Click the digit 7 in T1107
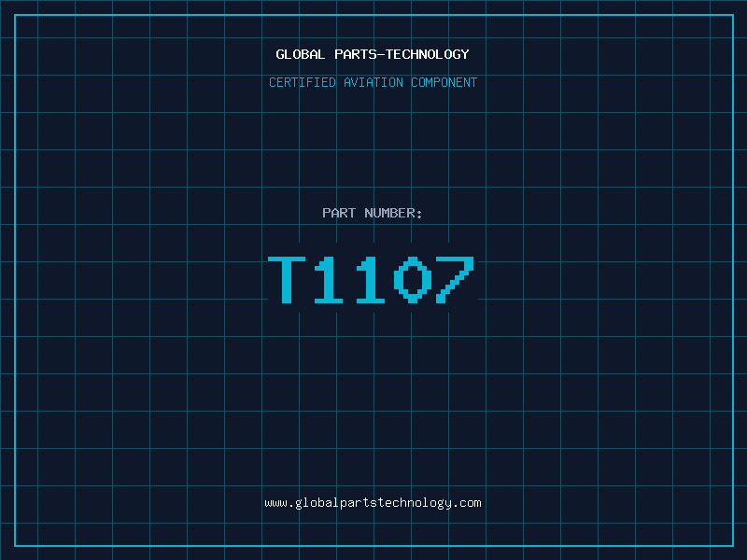Screen dimensions: 747x560 pos(456,280)
